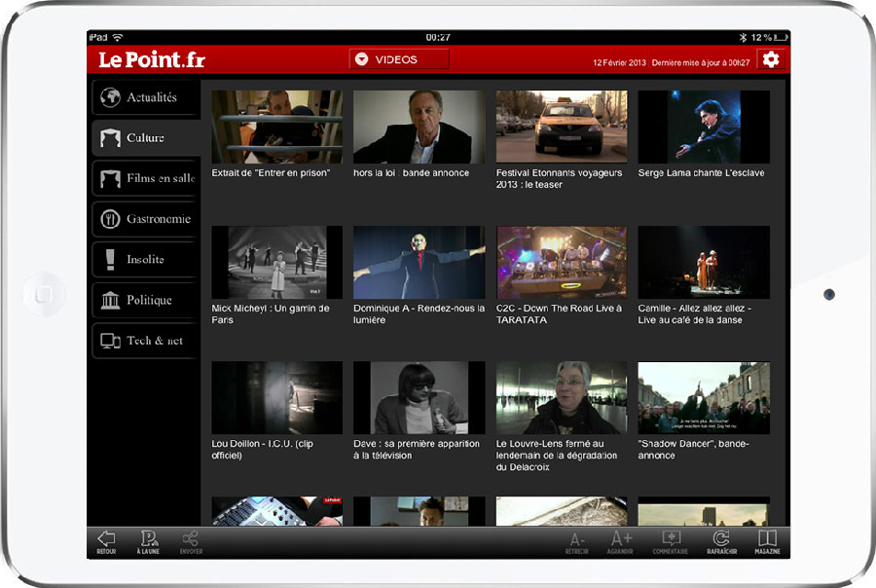Click title 'Lou Doillon - I.C.U. (clip officiel)'
This screenshot has width=876, height=588.
coord(263,450)
